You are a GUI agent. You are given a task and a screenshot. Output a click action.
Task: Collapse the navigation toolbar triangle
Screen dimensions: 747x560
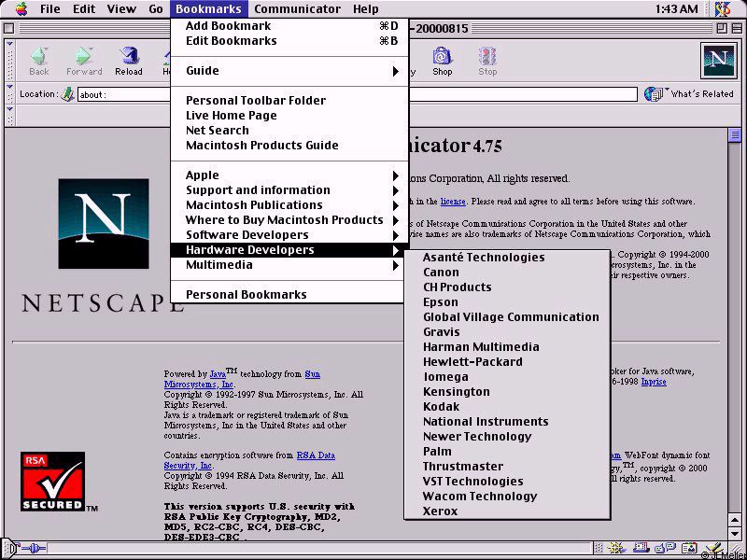click(x=9, y=45)
